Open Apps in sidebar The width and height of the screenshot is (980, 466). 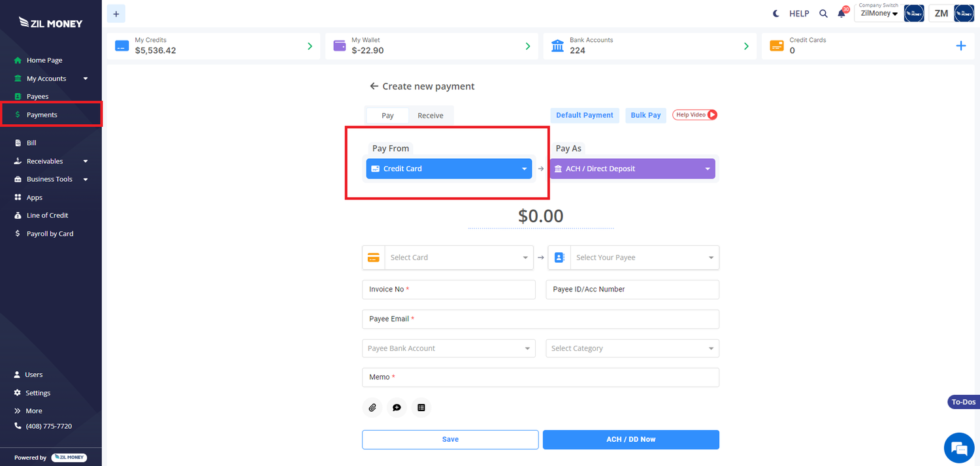34,197
